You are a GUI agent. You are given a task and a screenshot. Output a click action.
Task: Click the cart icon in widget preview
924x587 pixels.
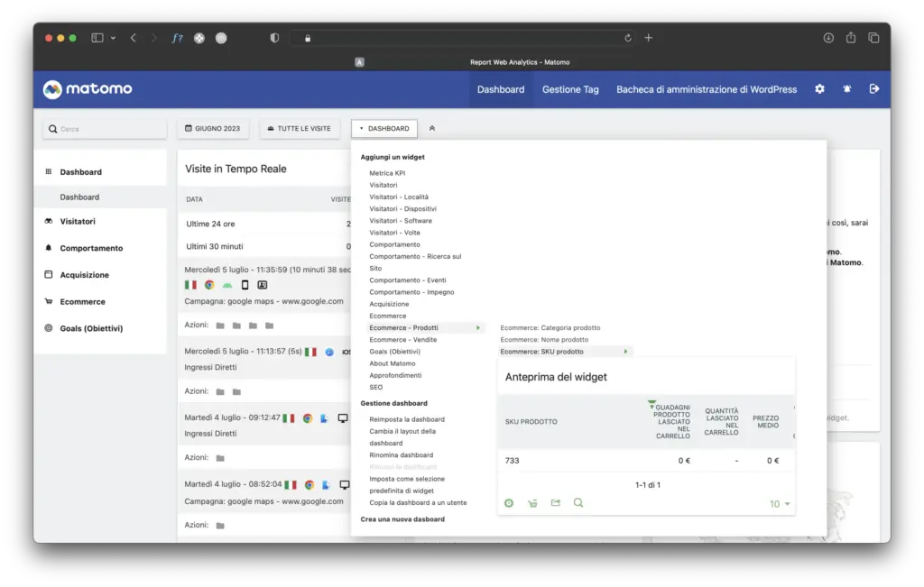click(x=532, y=503)
